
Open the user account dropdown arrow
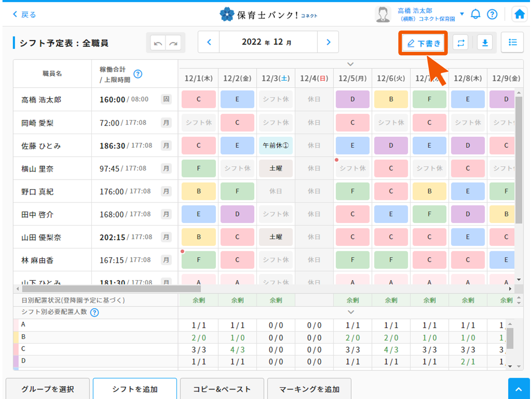(x=462, y=14)
